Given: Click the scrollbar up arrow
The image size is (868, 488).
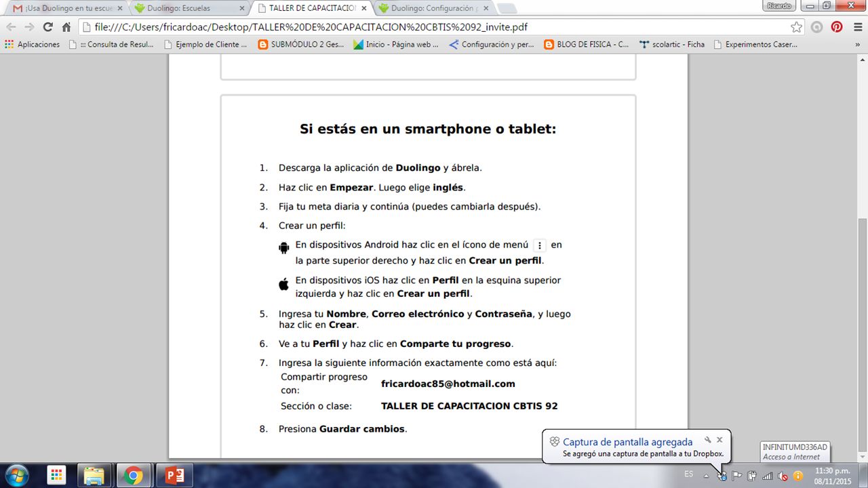Looking at the screenshot, I should 862,60.
